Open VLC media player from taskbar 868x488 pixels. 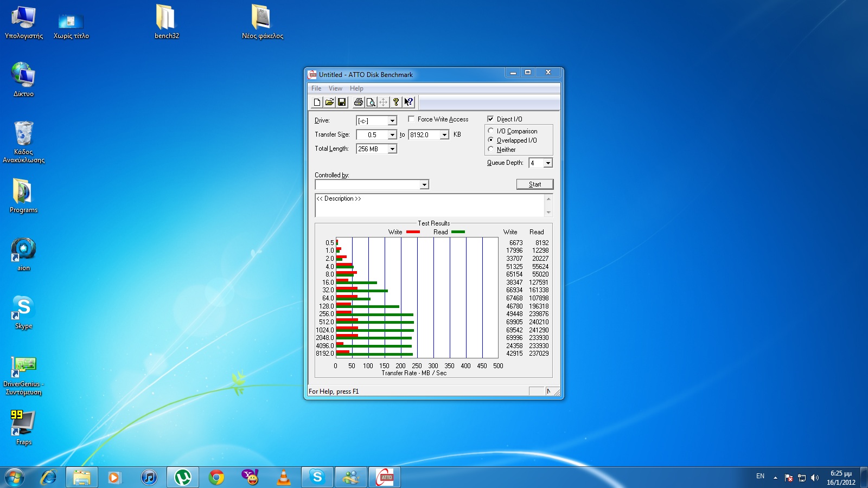point(284,478)
